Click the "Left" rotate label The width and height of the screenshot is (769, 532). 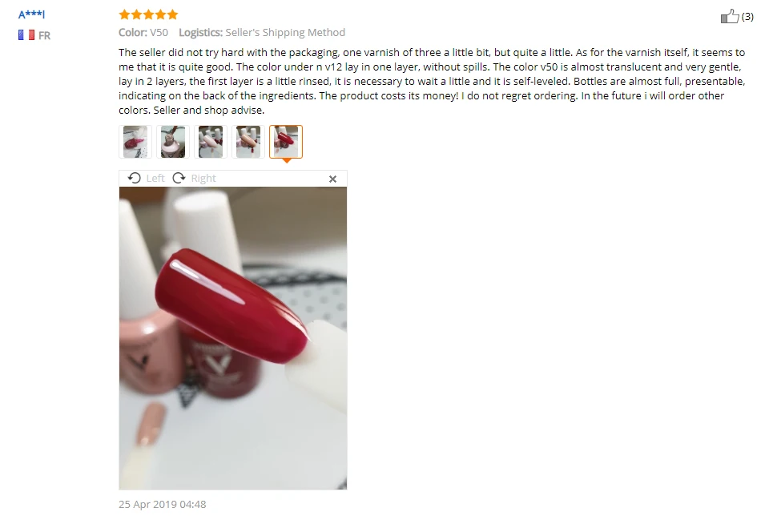click(155, 179)
